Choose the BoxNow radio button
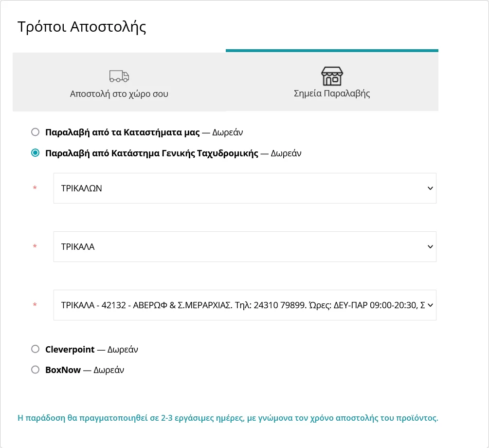 35,370
